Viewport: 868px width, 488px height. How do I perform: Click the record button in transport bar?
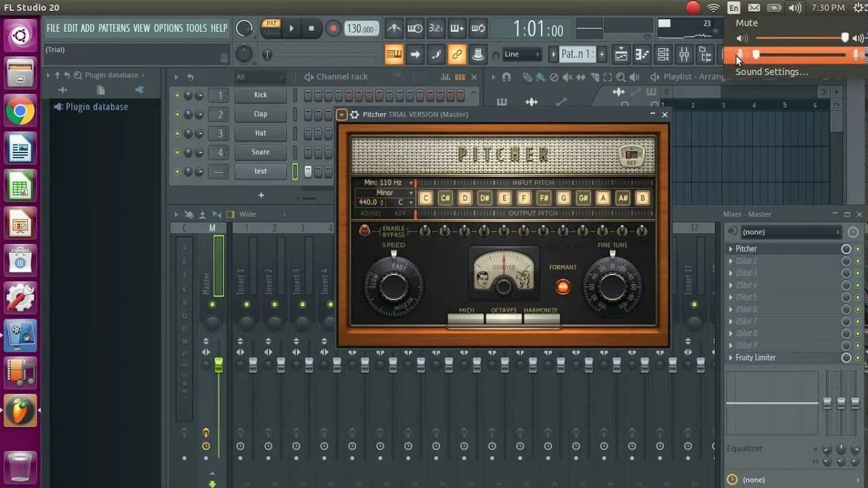[x=332, y=28]
